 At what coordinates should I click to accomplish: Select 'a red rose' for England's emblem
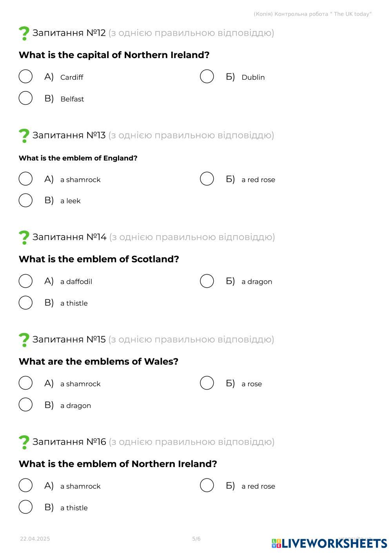tap(207, 179)
